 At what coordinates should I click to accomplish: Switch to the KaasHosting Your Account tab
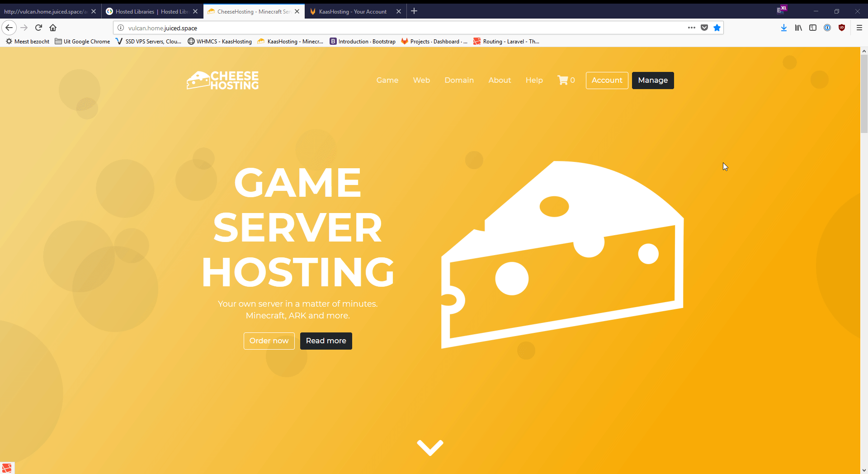(x=353, y=11)
